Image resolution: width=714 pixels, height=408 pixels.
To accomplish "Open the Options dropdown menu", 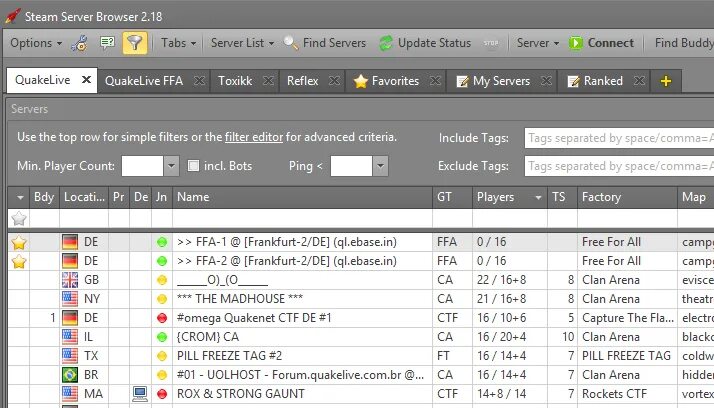I will [36, 43].
